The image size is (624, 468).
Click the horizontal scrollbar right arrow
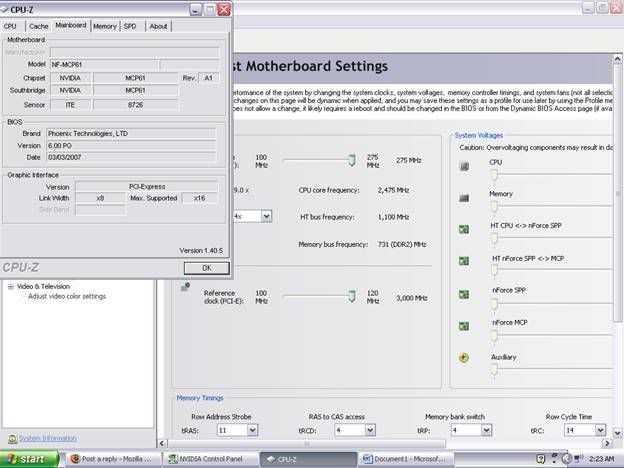click(x=606, y=443)
